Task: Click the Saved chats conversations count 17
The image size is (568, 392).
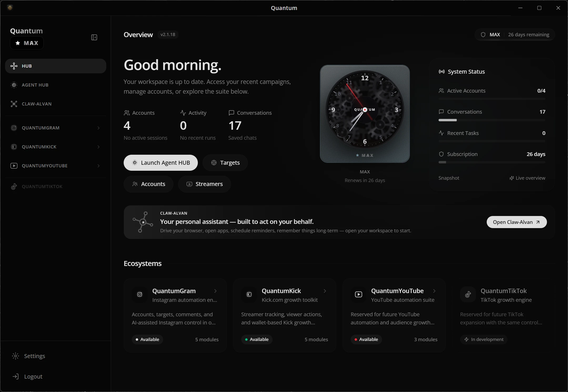Action: click(235, 126)
